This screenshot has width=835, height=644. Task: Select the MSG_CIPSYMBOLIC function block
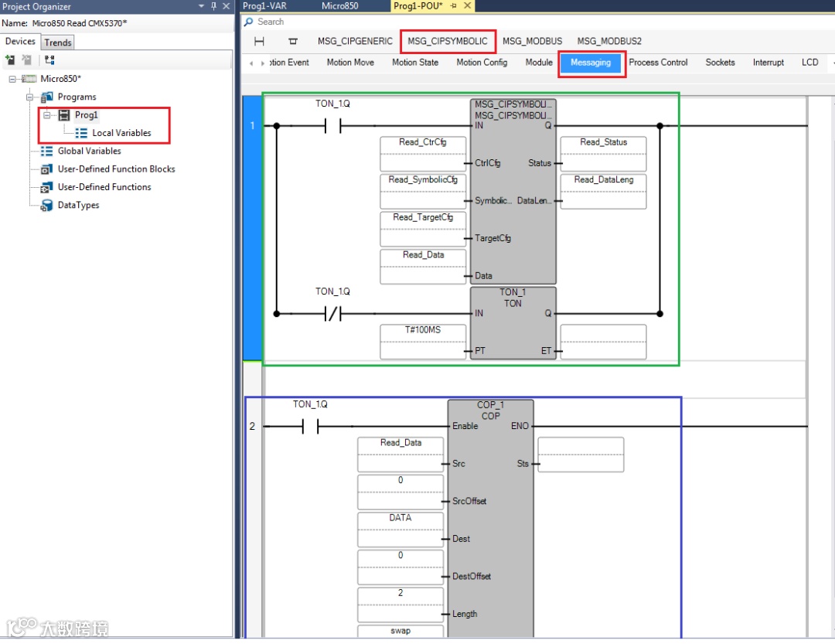[513, 191]
